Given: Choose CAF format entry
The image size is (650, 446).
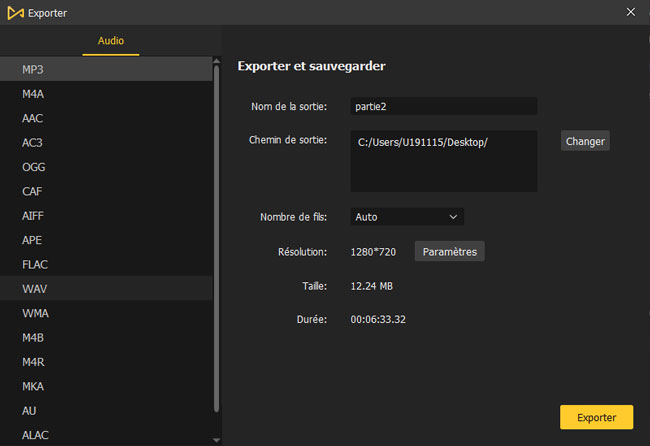Looking at the screenshot, I should (106, 191).
